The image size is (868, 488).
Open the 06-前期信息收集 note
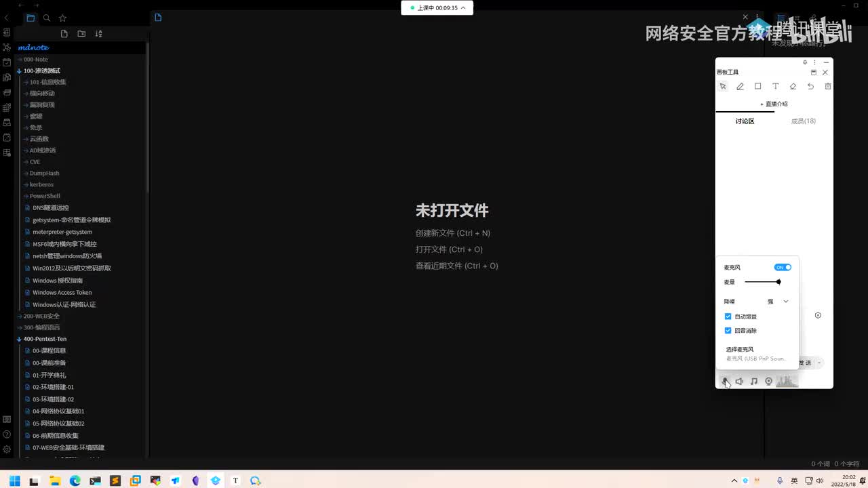(55, 435)
